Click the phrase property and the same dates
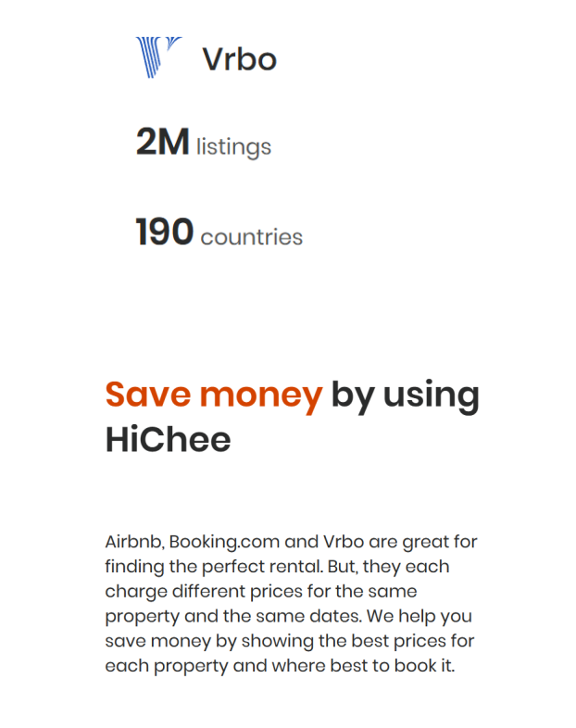576x728 pixels. click(233, 617)
